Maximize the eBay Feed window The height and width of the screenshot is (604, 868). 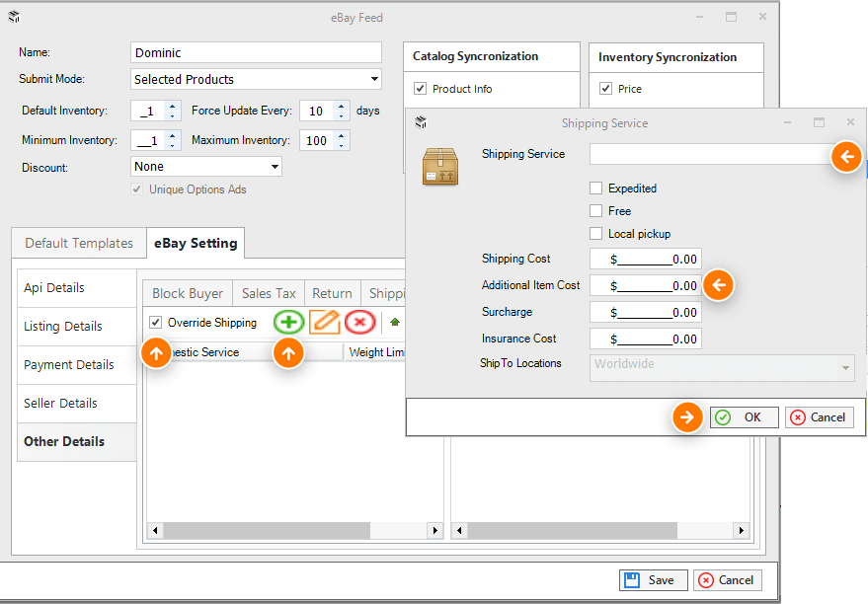coord(732,17)
